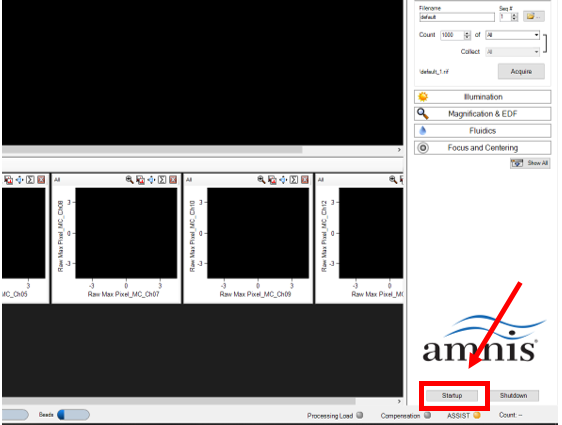Screen dimensions: 562x425
Task: Show statistics (sigma) for the Ch09 plot
Action: click(x=294, y=180)
